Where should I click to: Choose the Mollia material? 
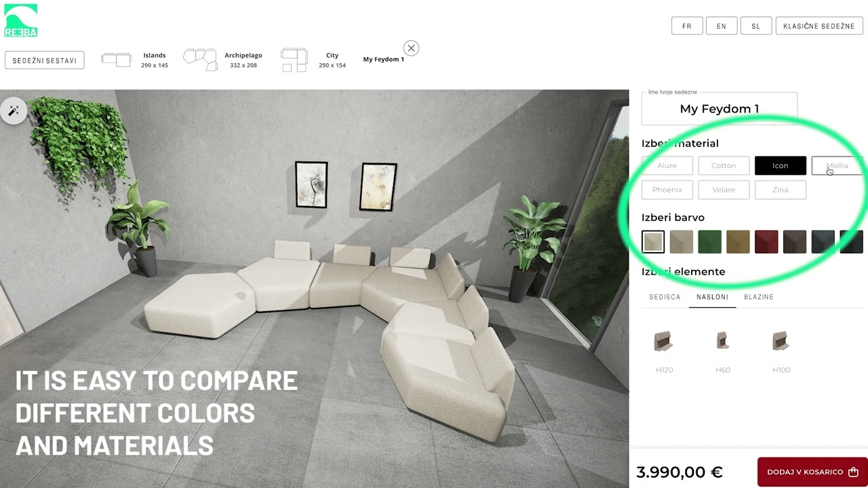pyautogui.click(x=837, y=165)
